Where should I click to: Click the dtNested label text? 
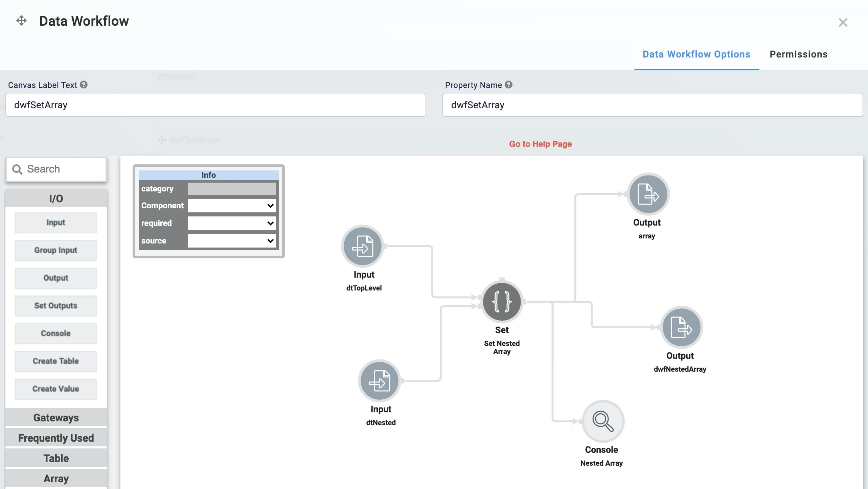(x=381, y=423)
